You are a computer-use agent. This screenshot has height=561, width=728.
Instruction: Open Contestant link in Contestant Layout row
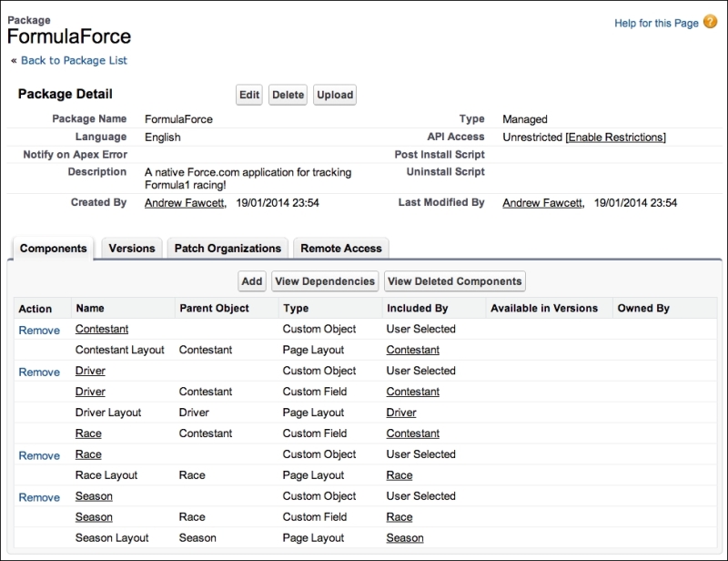(x=413, y=350)
